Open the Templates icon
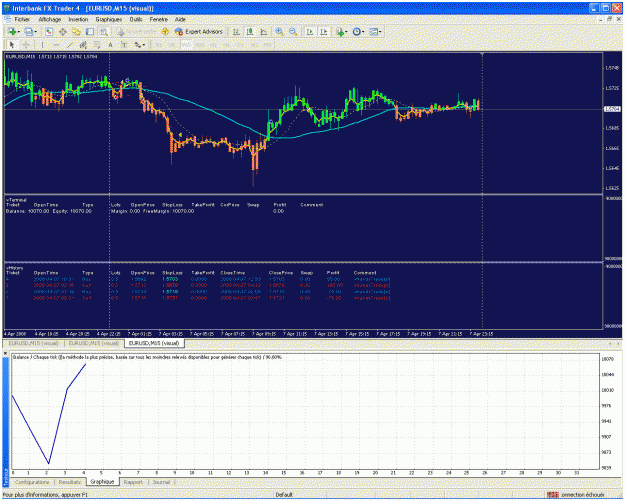This screenshot has width=625, height=501. (373, 31)
